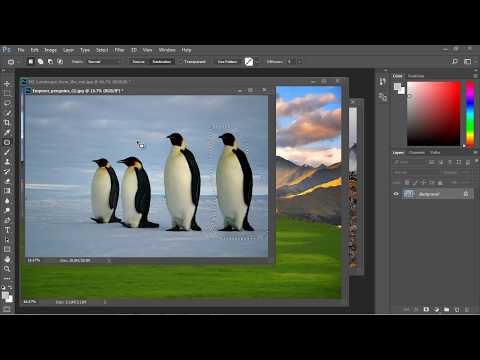Open the Search icon in options bar
This screenshot has height=360, width=480.
pyautogui.click(x=455, y=61)
